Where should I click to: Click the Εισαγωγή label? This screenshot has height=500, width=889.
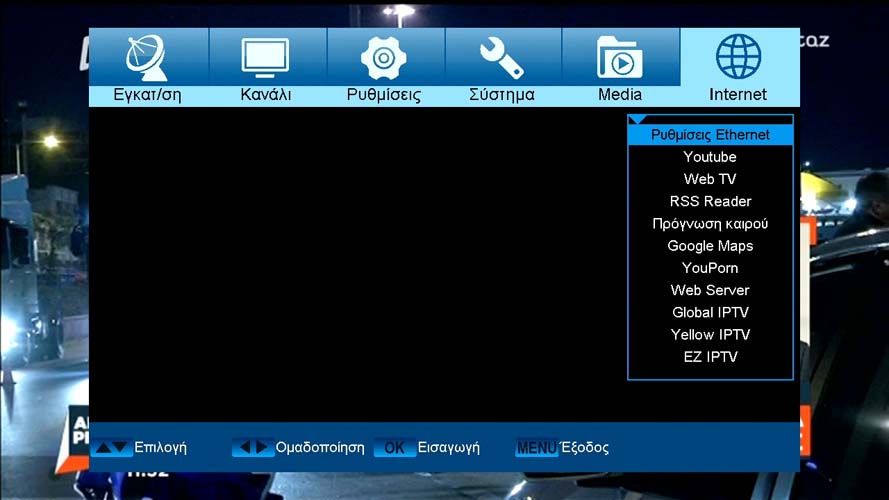tap(448, 448)
